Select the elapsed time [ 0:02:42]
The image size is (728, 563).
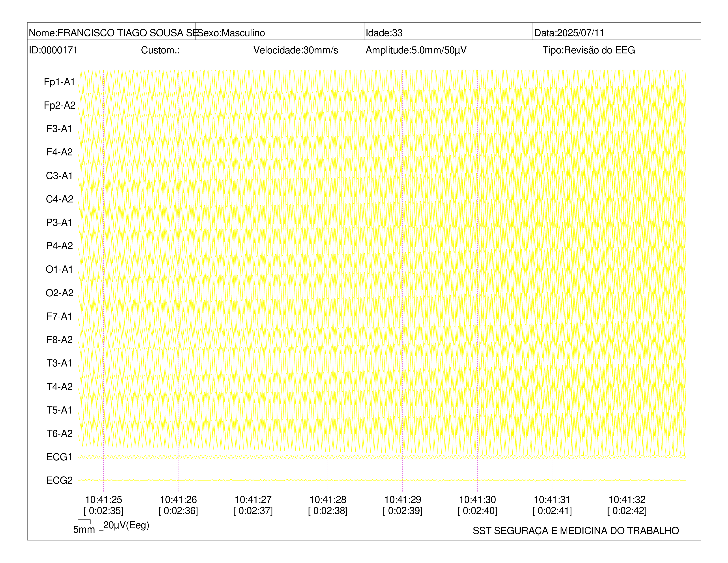(627, 511)
